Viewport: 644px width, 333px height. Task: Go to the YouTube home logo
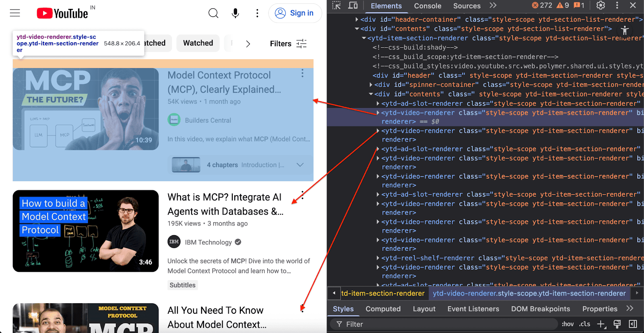pyautogui.click(x=62, y=13)
